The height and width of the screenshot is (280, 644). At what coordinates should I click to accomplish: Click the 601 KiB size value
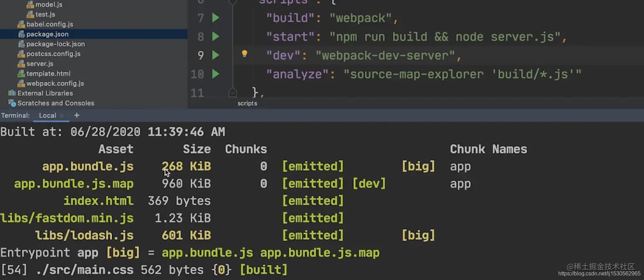tap(186, 235)
